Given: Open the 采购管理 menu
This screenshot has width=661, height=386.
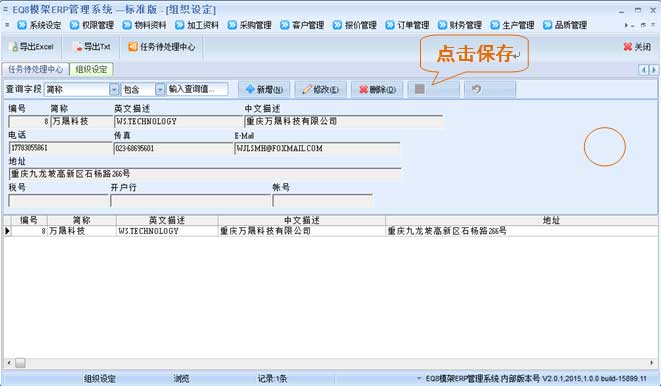Looking at the screenshot, I should (x=250, y=25).
